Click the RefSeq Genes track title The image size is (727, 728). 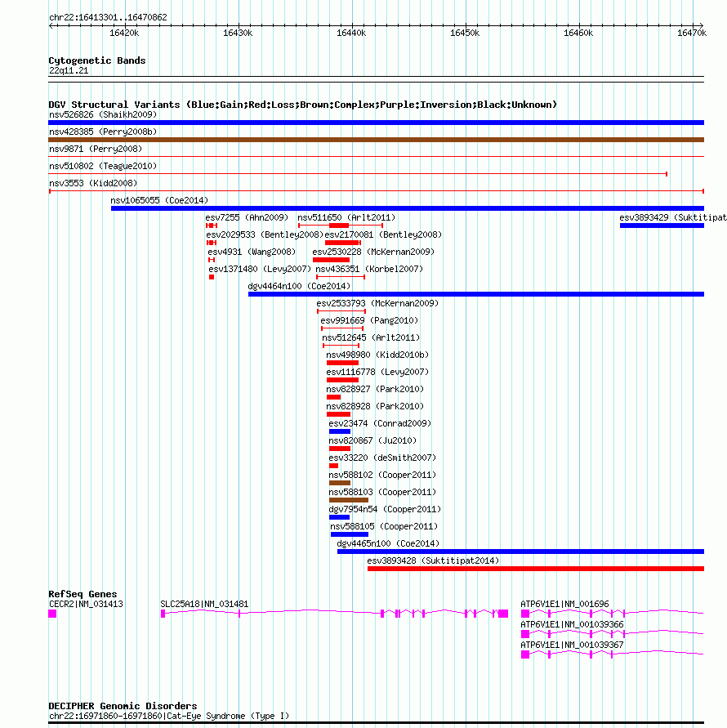pos(83,594)
